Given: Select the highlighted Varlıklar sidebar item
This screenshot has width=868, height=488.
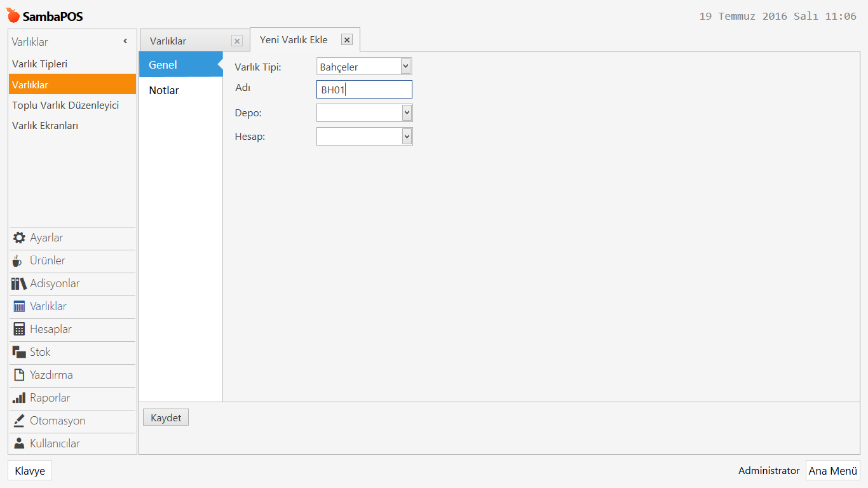Looking at the screenshot, I should click(x=72, y=85).
